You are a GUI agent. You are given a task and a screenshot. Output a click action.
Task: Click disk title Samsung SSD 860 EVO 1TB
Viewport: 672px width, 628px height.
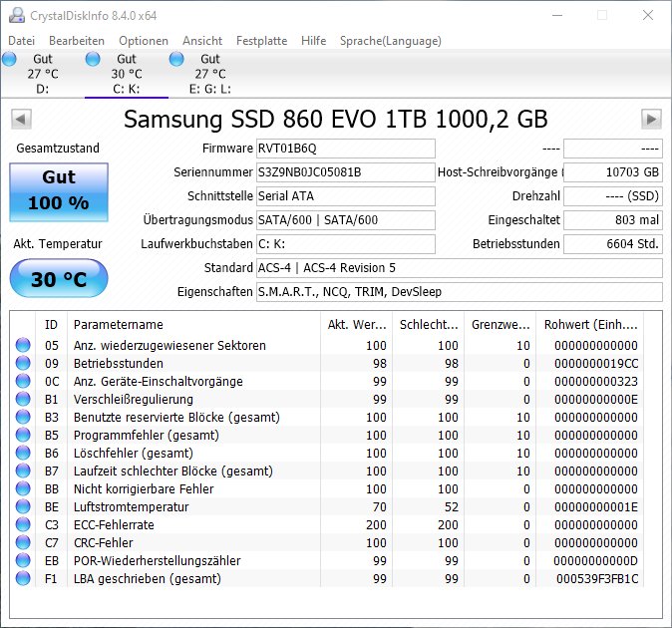(336, 119)
